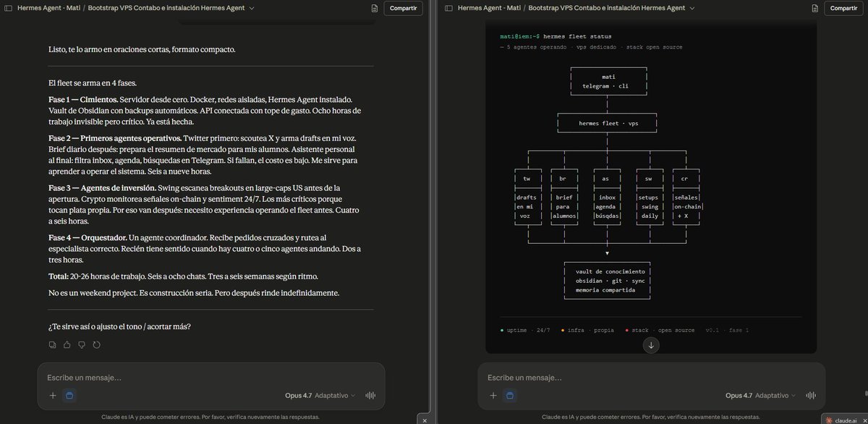This screenshot has width=868, height=424.
Task: Share the chat via left Compartir button
Action: point(403,9)
